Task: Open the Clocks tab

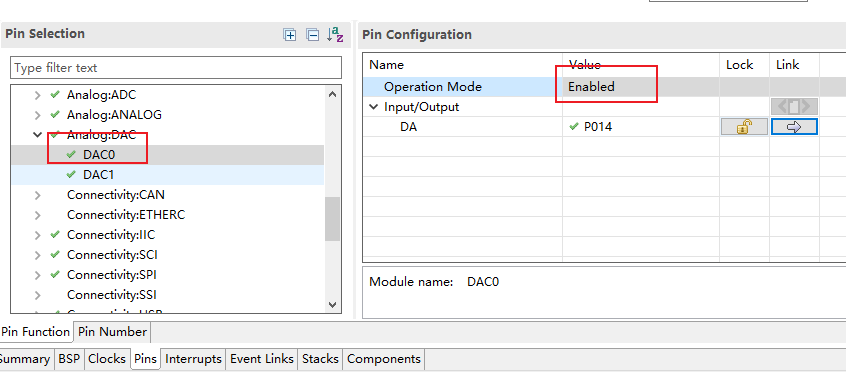Action: pos(107,359)
